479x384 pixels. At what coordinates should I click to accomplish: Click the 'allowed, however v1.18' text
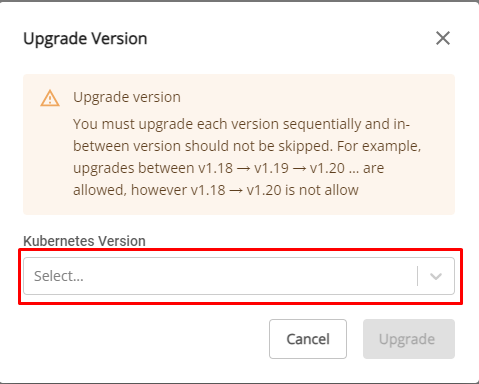point(149,190)
